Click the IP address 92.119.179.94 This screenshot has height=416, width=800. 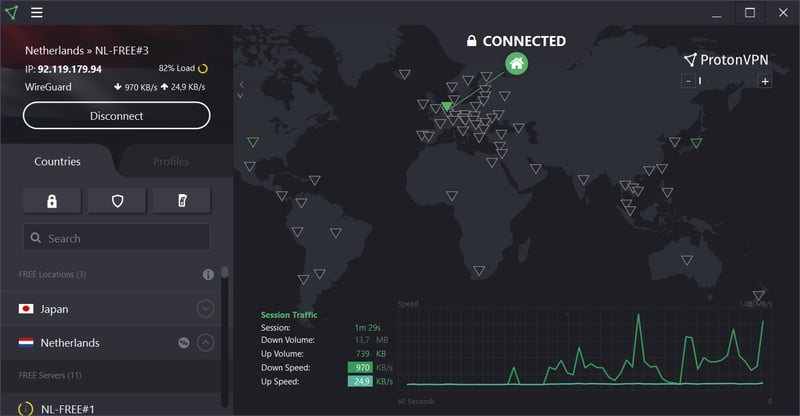point(69,69)
